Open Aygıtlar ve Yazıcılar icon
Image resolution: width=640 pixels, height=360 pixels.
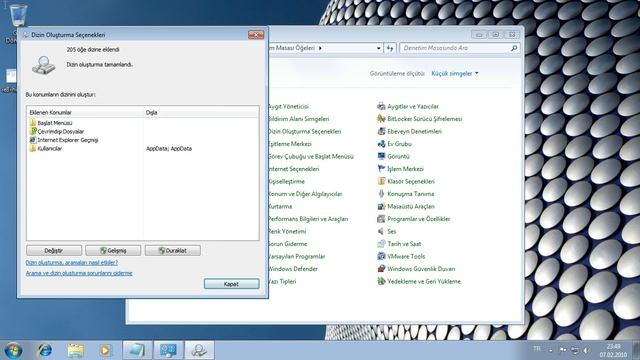click(381, 107)
